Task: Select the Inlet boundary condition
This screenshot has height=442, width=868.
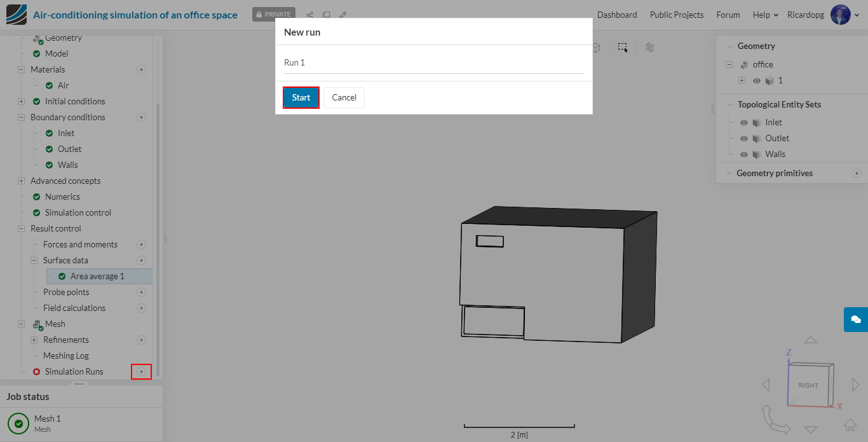Action: [66, 133]
